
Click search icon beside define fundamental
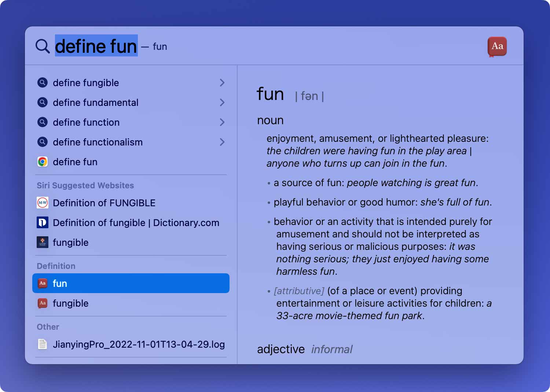(x=43, y=102)
